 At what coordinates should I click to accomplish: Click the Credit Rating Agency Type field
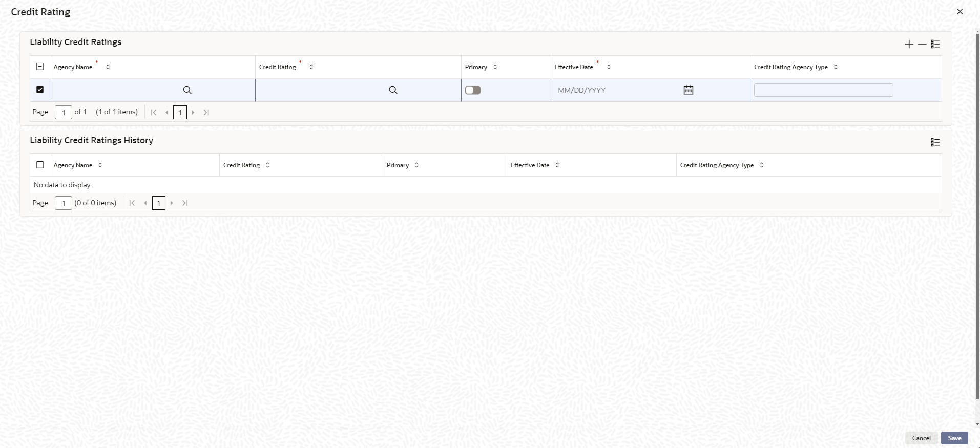(824, 90)
